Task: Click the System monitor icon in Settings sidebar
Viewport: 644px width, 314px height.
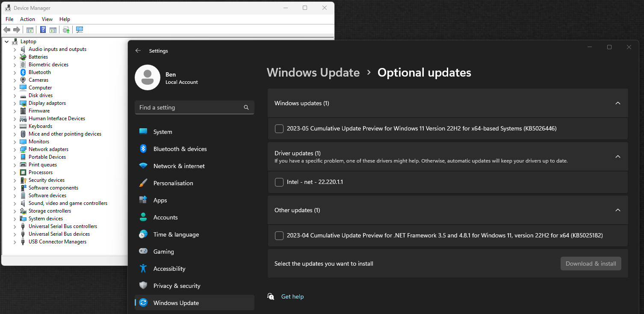Action: (x=143, y=132)
